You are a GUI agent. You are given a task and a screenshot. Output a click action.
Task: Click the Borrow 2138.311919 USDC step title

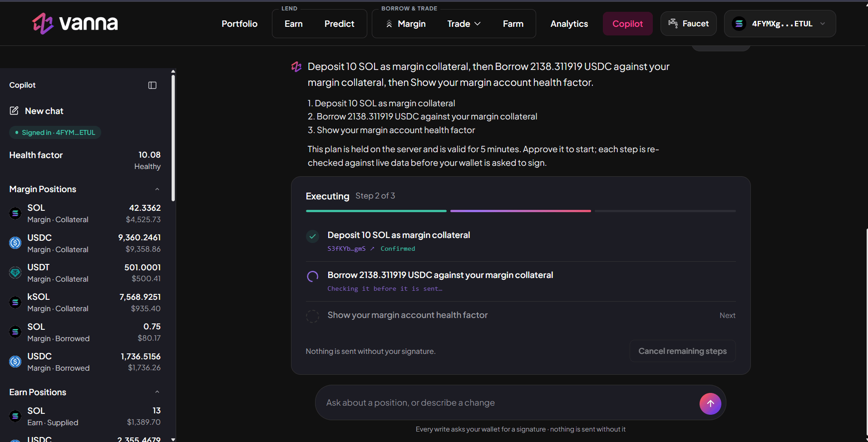(440, 275)
